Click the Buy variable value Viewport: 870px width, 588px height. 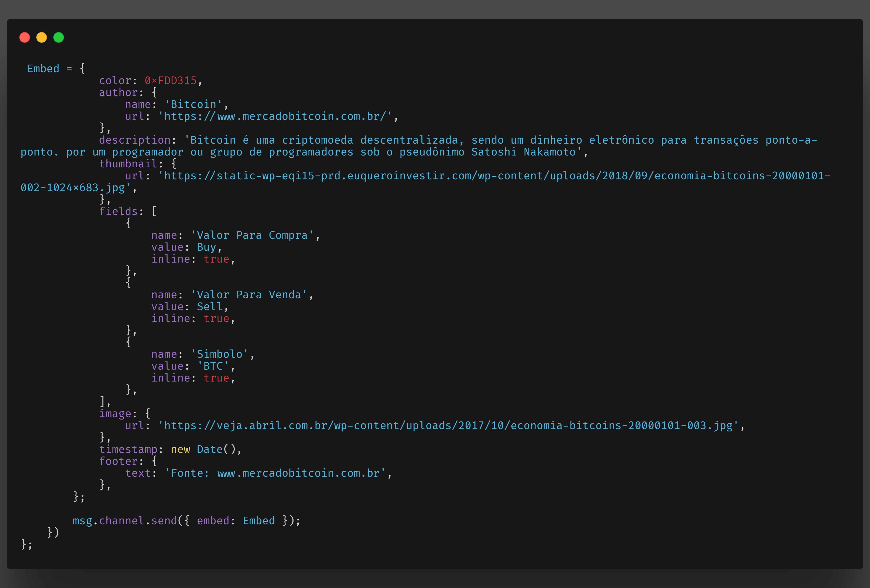click(x=206, y=247)
